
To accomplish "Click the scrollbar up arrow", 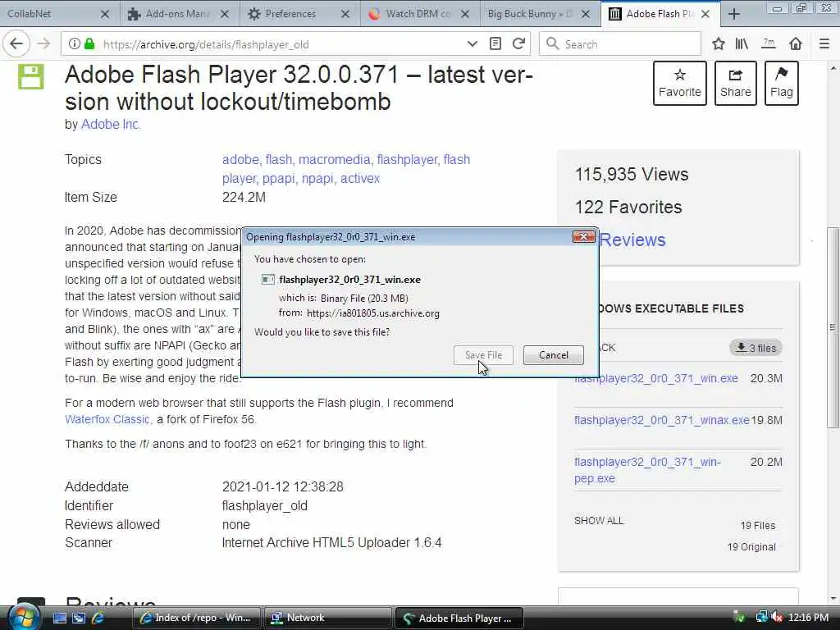I will point(833,69).
